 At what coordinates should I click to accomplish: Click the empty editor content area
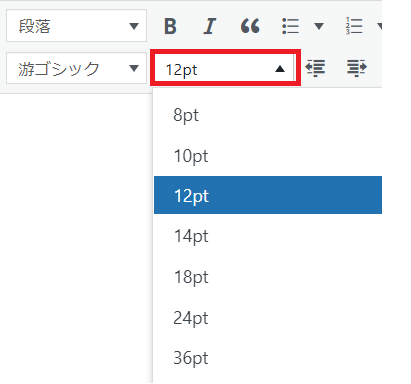click(x=76, y=238)
